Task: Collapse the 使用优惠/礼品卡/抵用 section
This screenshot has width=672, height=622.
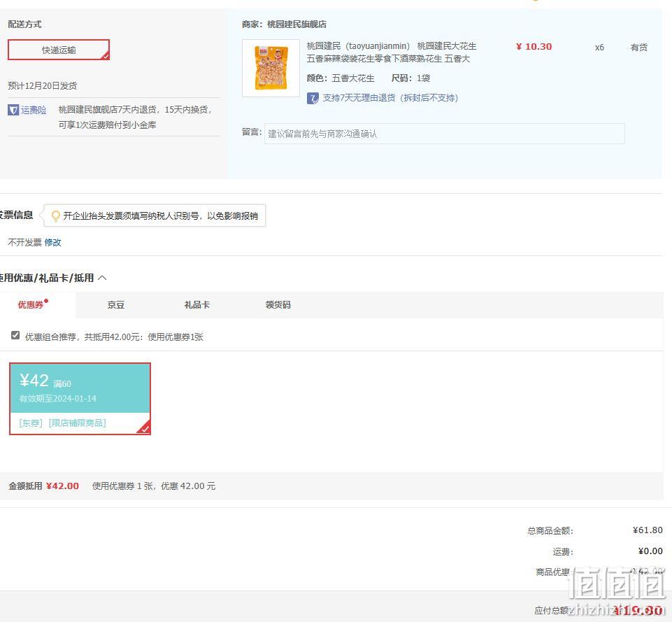Action: [x=102, y=278]
